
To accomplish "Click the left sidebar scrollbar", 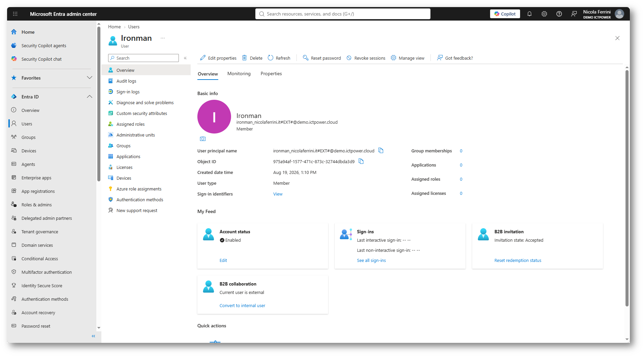I will pos(99,104).
